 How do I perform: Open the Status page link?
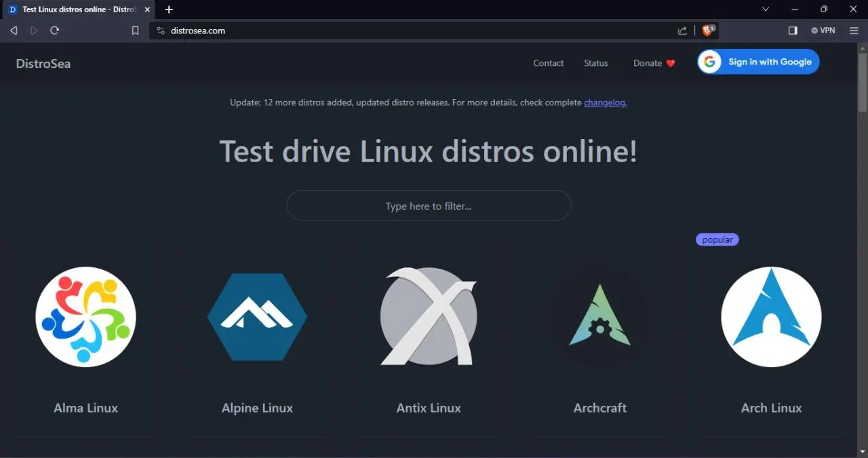click(x=596, y=63)
